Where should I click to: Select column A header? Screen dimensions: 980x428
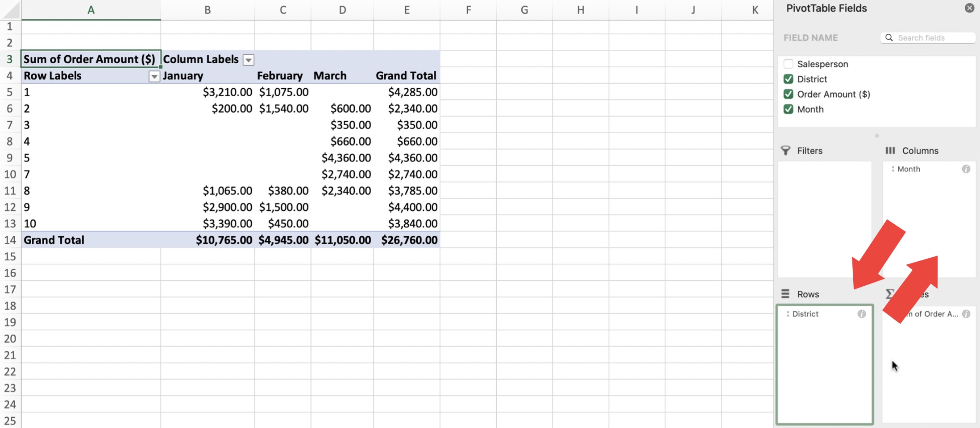(91, 10)
